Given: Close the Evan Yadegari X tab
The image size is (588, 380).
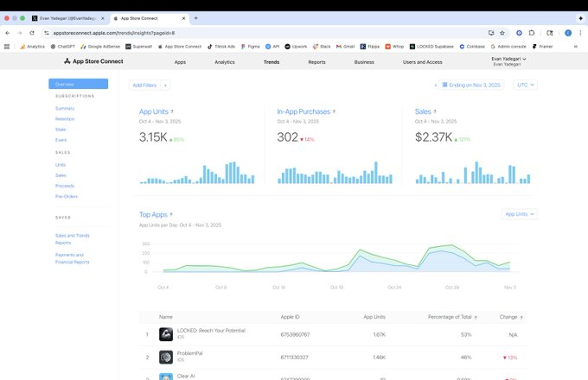Looking at the screenshot, I should tap(103, 18).
